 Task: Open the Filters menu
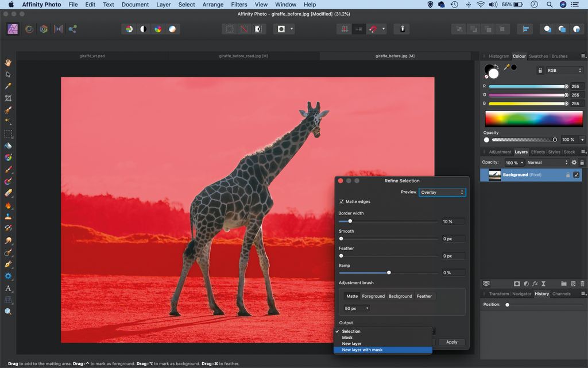pos(238,5)
